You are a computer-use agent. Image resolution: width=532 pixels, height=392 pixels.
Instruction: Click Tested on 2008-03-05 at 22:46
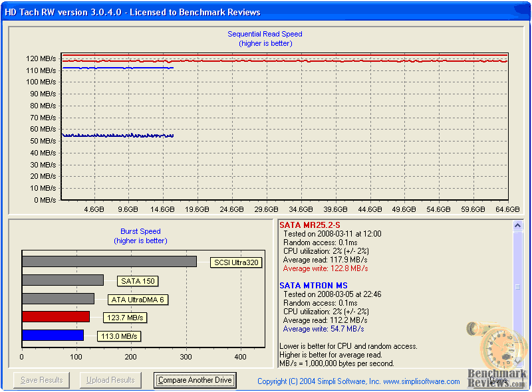[x=332, y=294]
